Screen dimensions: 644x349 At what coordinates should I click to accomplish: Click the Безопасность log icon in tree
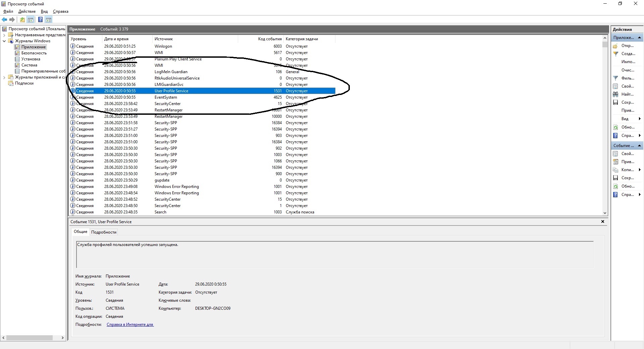(17, 53)
